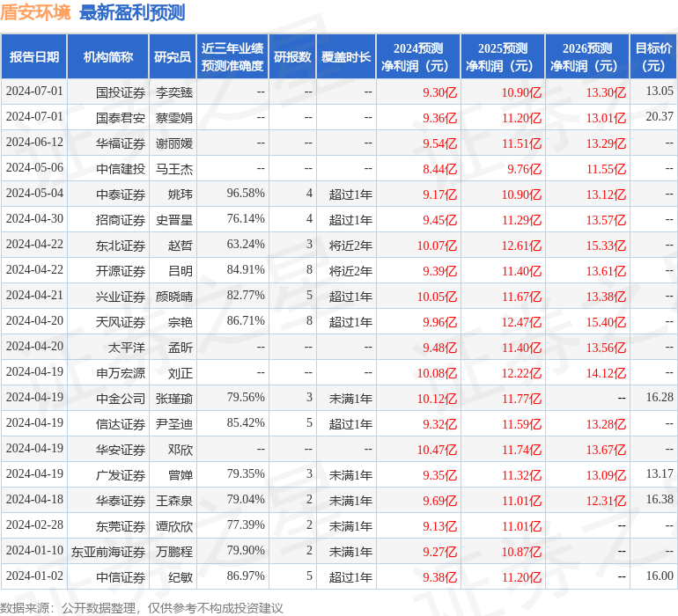Image resolution: width=678 pixels, height=616 pixels.
Task: Click the 盾安环境 title text
Action: click(x=35, y=12)
